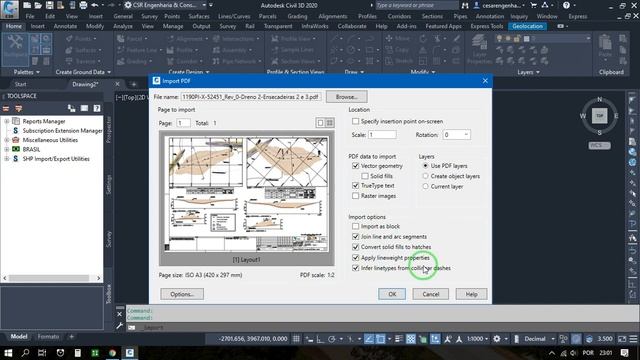Open the Annotate ribbon tab
The image size is (640, 360).
[x=65, y=26]
